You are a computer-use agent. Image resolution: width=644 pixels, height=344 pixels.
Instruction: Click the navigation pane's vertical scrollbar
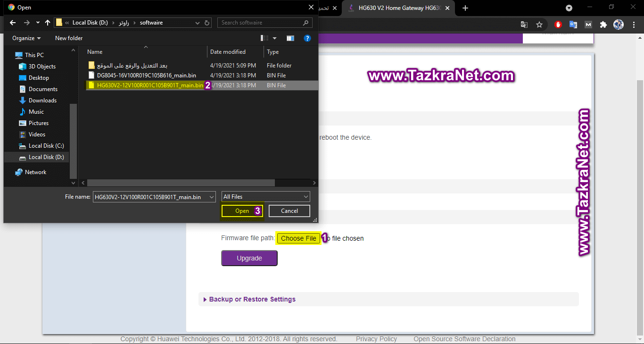coord(73,140)
